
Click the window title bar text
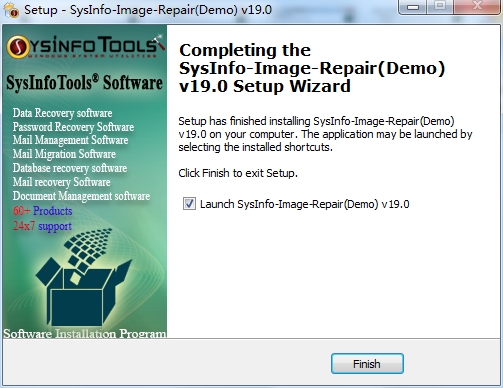point(148,10)
